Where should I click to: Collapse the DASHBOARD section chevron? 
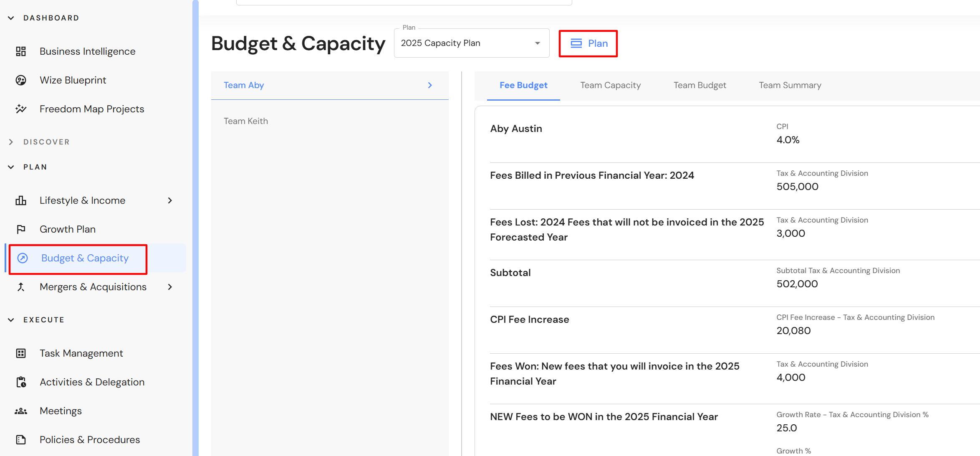point(11,18)
